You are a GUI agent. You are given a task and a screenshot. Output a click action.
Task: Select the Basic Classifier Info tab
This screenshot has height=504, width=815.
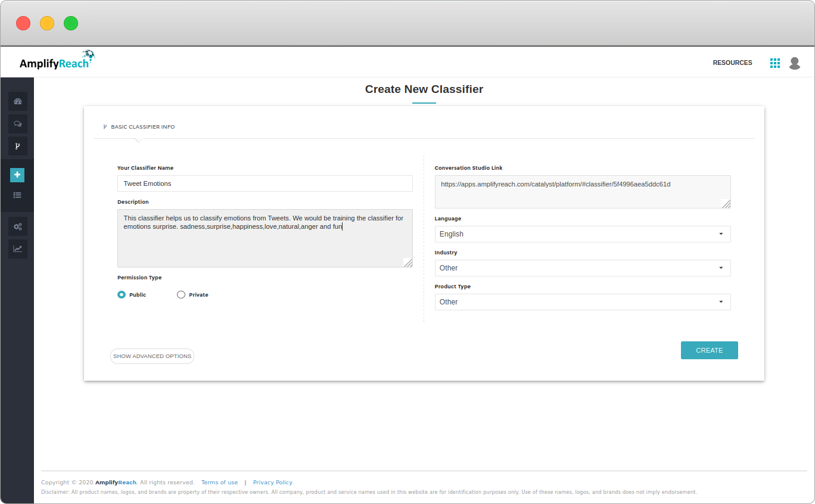coord(139,126)
